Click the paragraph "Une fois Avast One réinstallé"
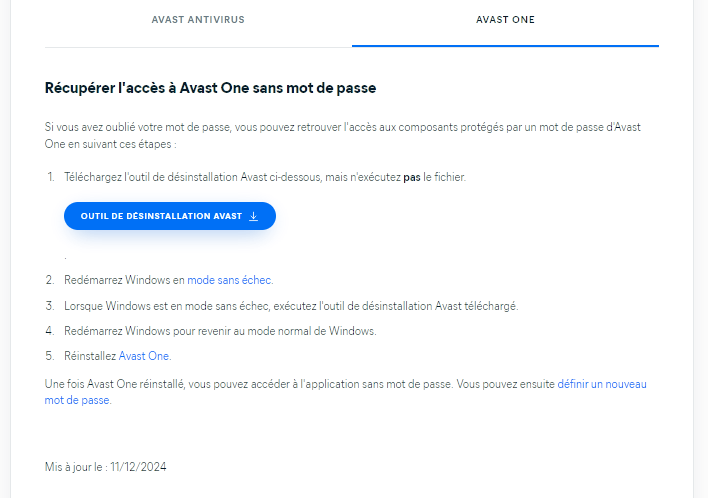The width and height of the screenshot is (708, 504). click(345, 392)
